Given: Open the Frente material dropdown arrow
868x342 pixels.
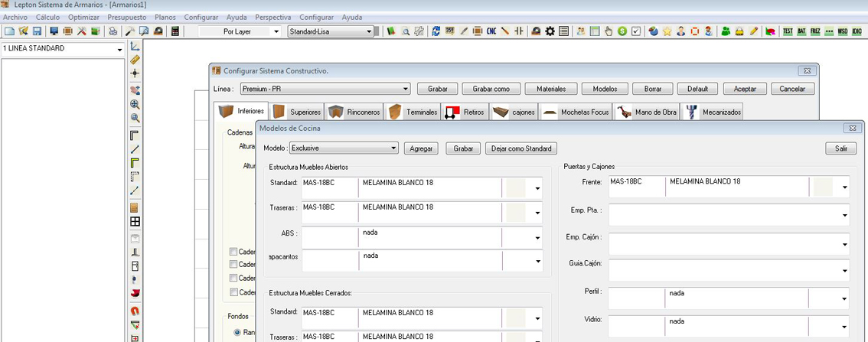Looking at the screenshot, I should (x=844, y=188).
